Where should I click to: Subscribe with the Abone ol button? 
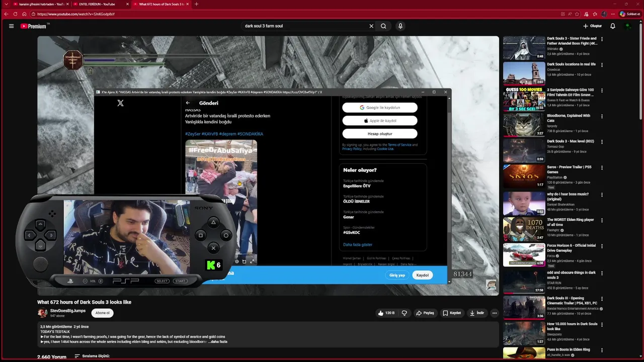pyautogui.click(x=103, y=313)
